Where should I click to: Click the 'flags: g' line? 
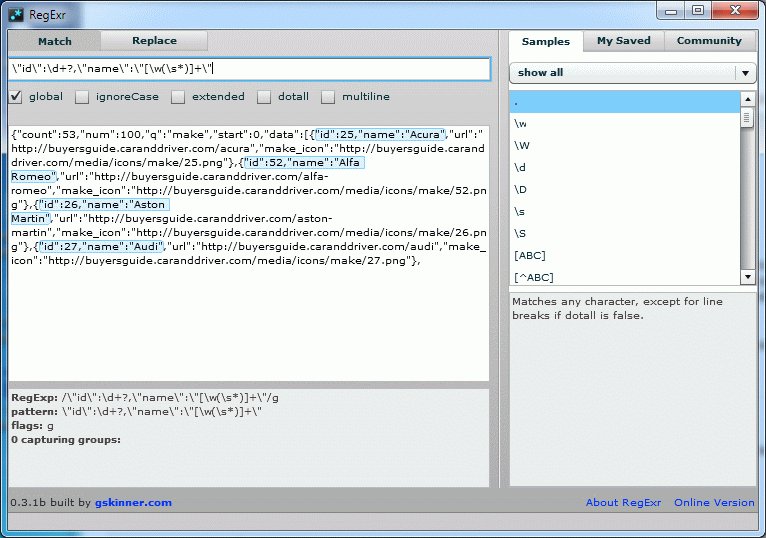tap(33, 426)
